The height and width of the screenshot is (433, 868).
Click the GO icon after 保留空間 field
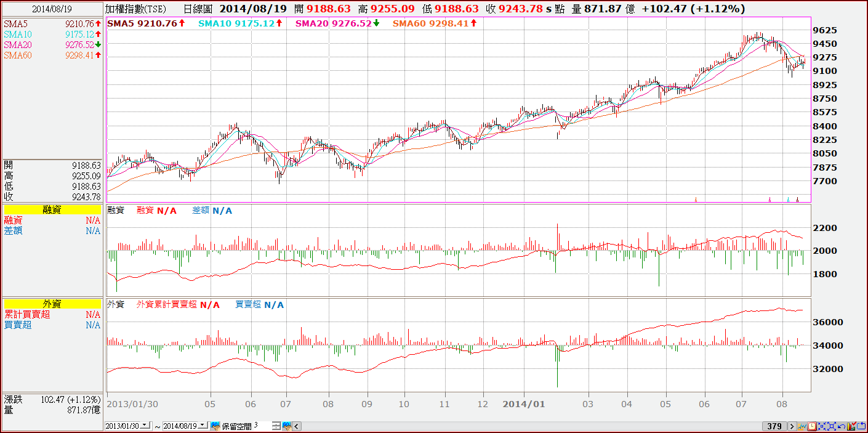click(x=286, y=426)
